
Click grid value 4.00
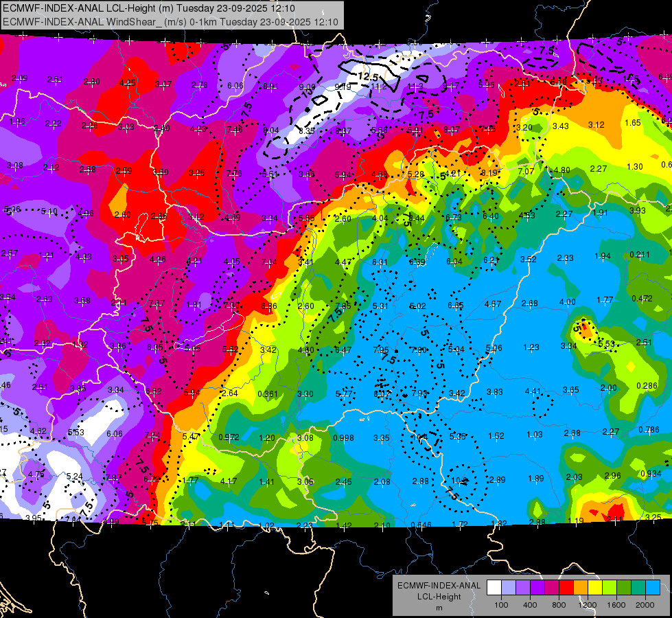[567, 302]
